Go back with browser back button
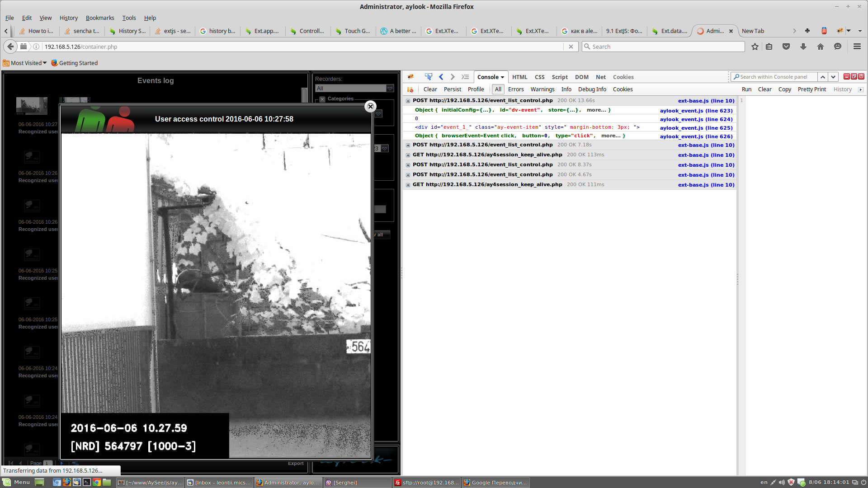Image resolution: width=868 pixels, height=488 pixels. [x=10, y=47]
